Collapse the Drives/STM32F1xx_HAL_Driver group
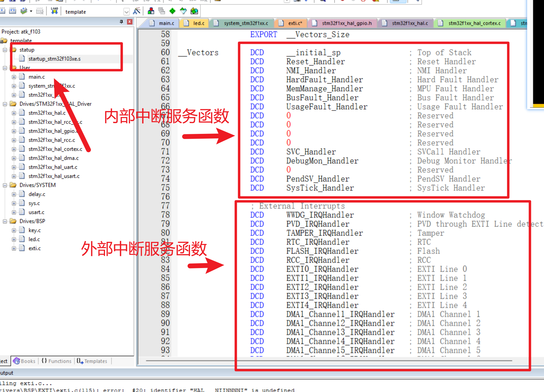Screen dimensions: 544x392 point(5,104)
